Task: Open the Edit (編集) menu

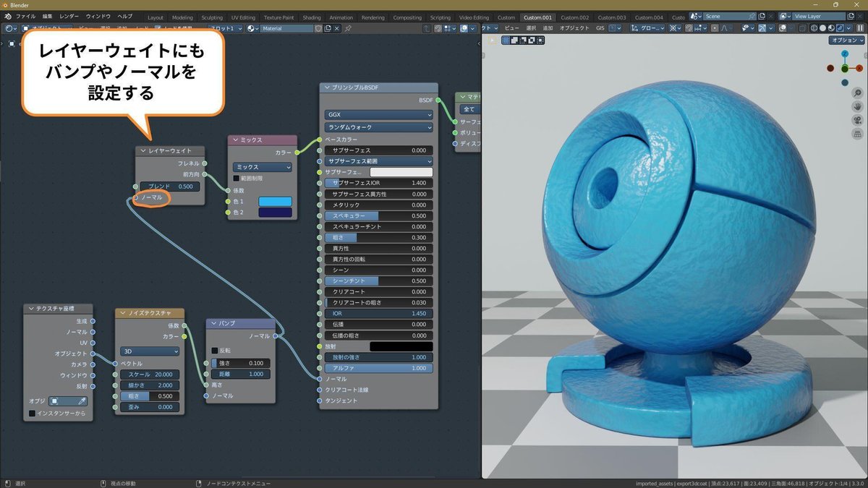Action: (x=47, y=16)
